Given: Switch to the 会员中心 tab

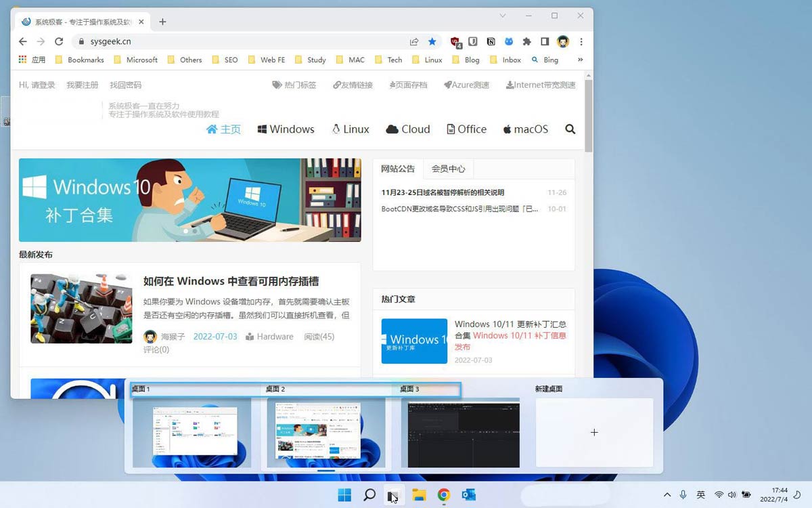Looking at the screenshot, I should click(x=448, y=169).
